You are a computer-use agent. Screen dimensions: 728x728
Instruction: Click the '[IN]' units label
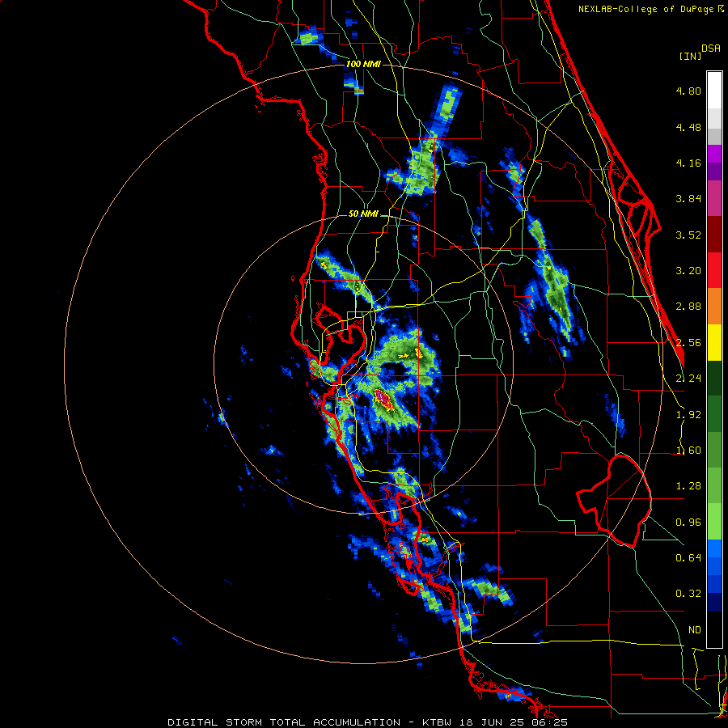tap(690, 56)
